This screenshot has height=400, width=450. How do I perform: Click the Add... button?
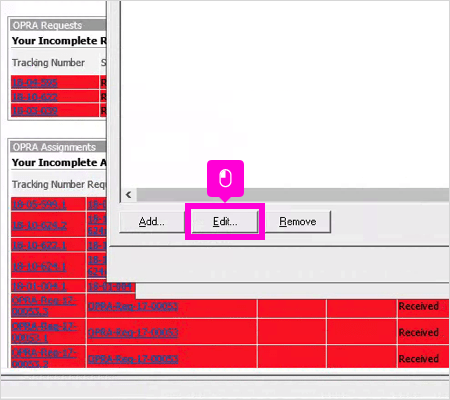[x=152, y=221]
